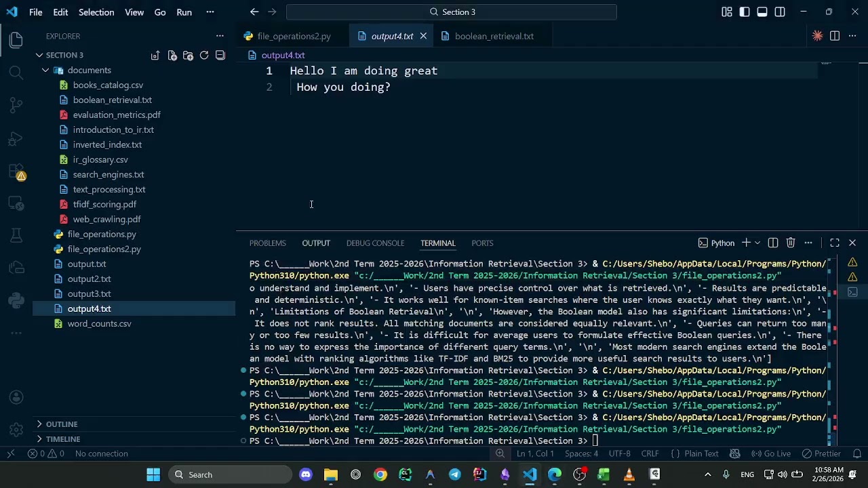
Task: Open terminal panel more actions ellipsis
Action: (808, 243)
